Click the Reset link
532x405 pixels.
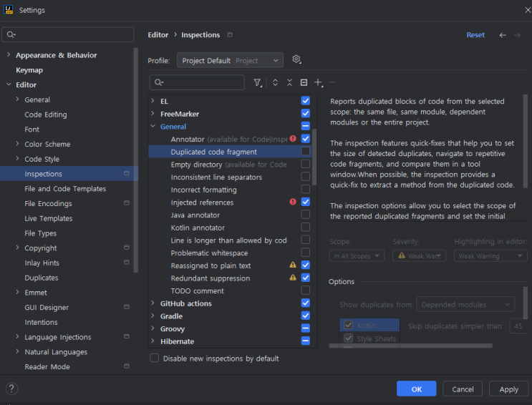(x=475, y=35)
